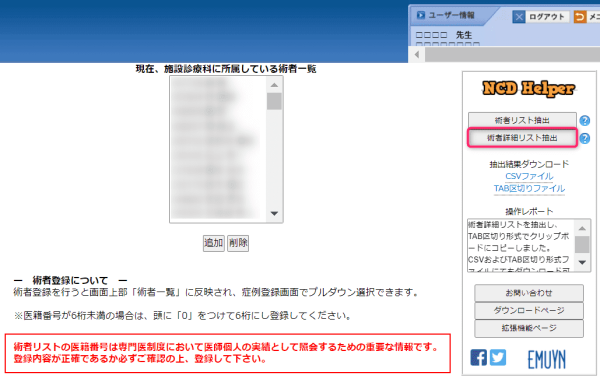The width and height of the screenshot is (600, 379).
Task: Click the 先生 user name text
Action: (x=464, y=35)
